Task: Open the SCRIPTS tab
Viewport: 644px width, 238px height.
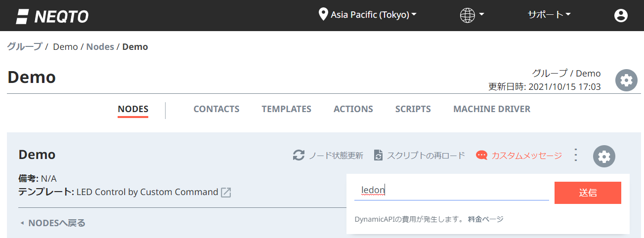Action: [x=413, y=109]
